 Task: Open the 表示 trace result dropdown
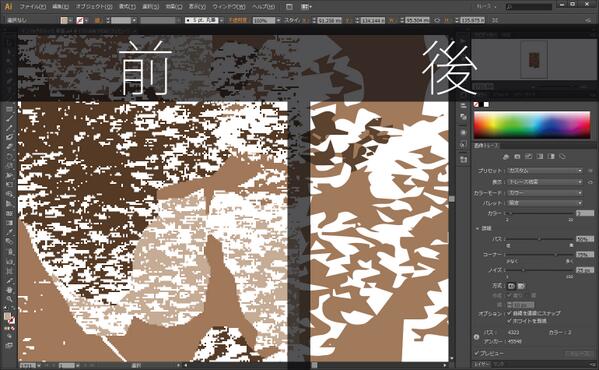(x=545, y=182)
